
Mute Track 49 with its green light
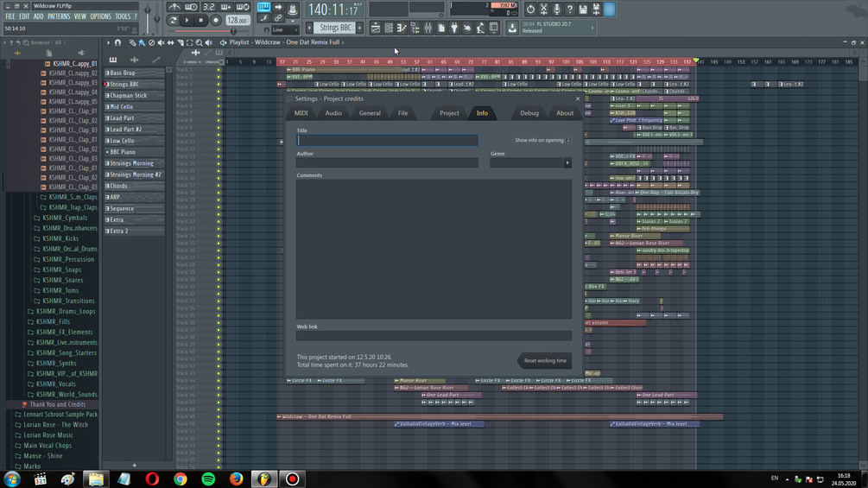pyautogui.click(x=219, y=416)
